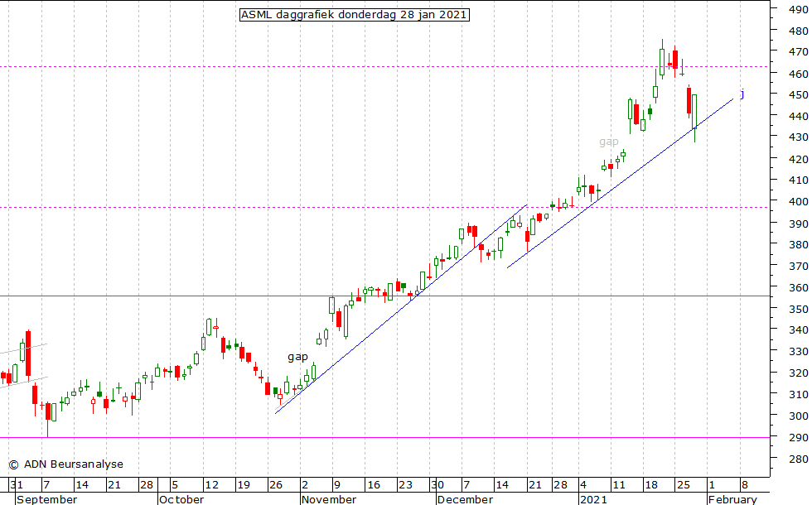This screenshot has width=812, height=505.
Task: Click the 280 price axis label
Action: point(799,459)
